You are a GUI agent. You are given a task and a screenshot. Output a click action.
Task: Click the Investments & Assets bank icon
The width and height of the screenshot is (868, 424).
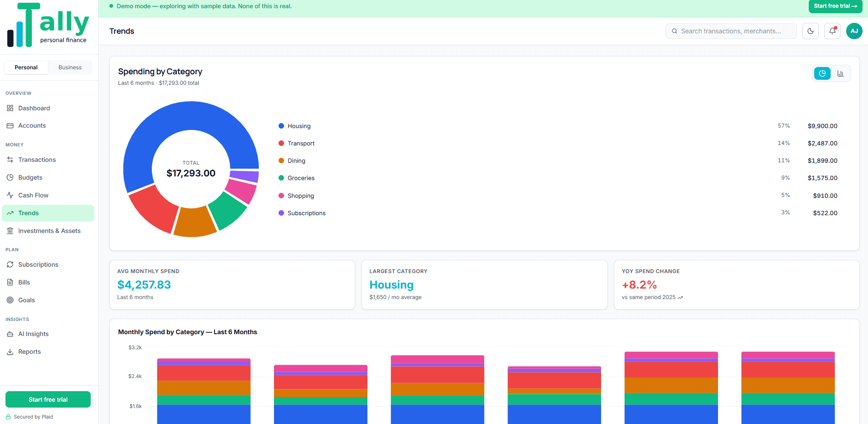pyautogui.click(x=10, y=231)
